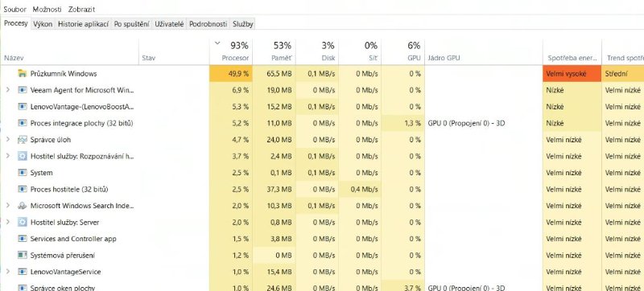Click the LenovoVantageService process icon
This screenshot has height=291, width=644.
(x=23, y=272)
